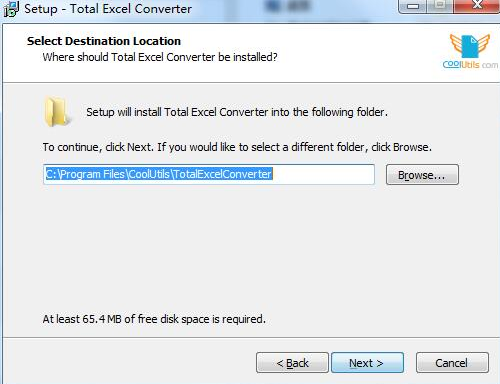The width and height of the screenshot is (500, 384).
Task: Click the CoolUtils winged document logo
Action: (x=470, y=46)
